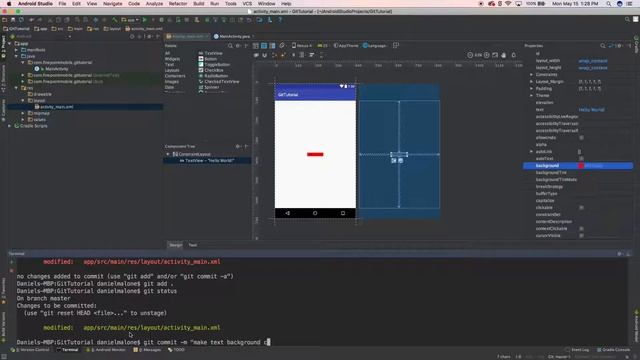The width and height of the screenshot is (640, 360).
Task: Open the Event Log
Action: pos(577,350)
